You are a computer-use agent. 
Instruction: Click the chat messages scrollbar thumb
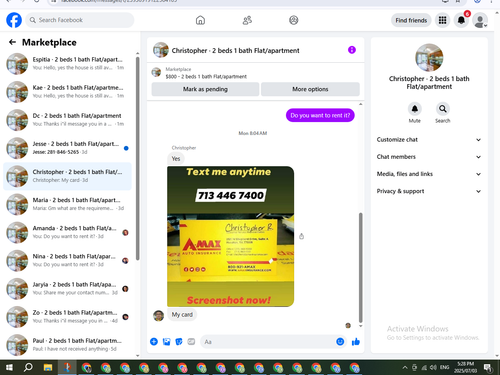click(360, 268)
